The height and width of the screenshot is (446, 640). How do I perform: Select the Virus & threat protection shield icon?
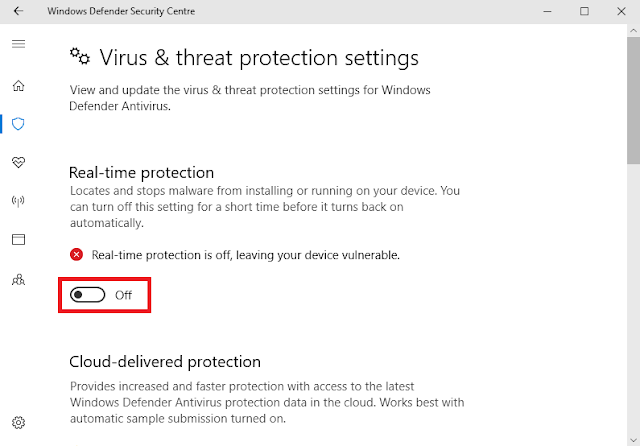[x=18, y=124]
